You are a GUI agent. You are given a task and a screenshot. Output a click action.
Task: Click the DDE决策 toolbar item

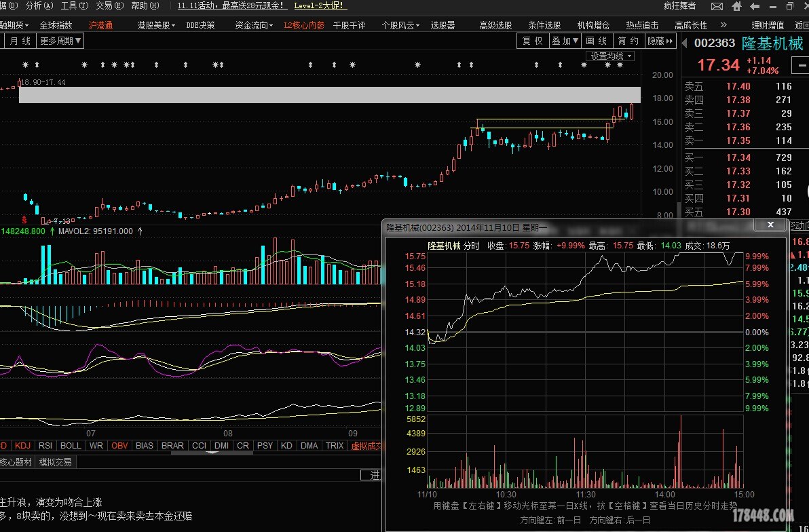200,25
